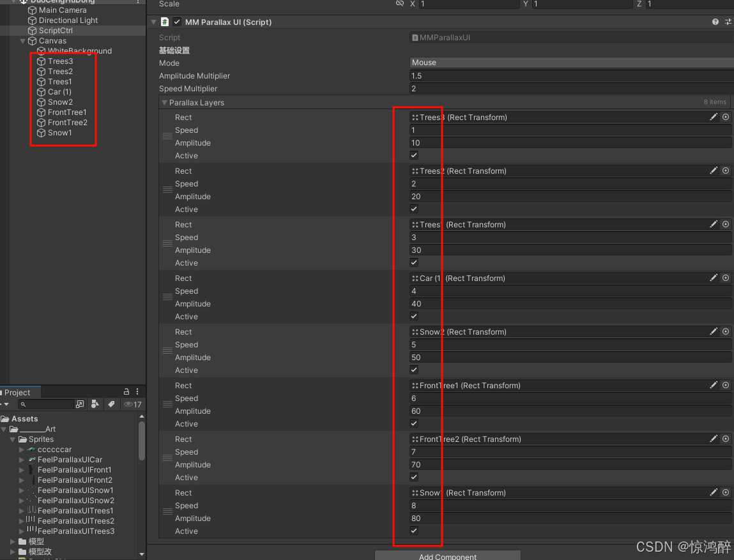734x560 pixels.
Task: Open the object picker for FrontTree2 Rect
Action: (726, 439)
